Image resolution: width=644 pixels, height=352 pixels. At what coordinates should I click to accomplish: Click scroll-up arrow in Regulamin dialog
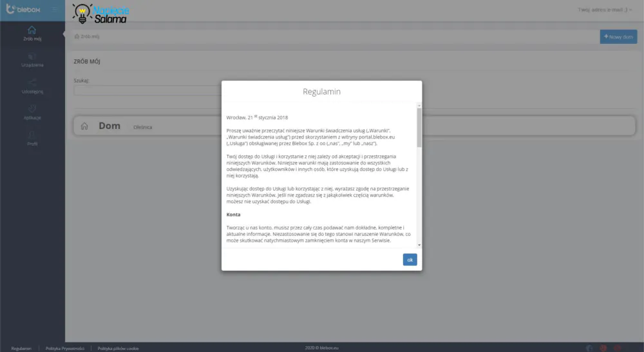pos(419,106)
